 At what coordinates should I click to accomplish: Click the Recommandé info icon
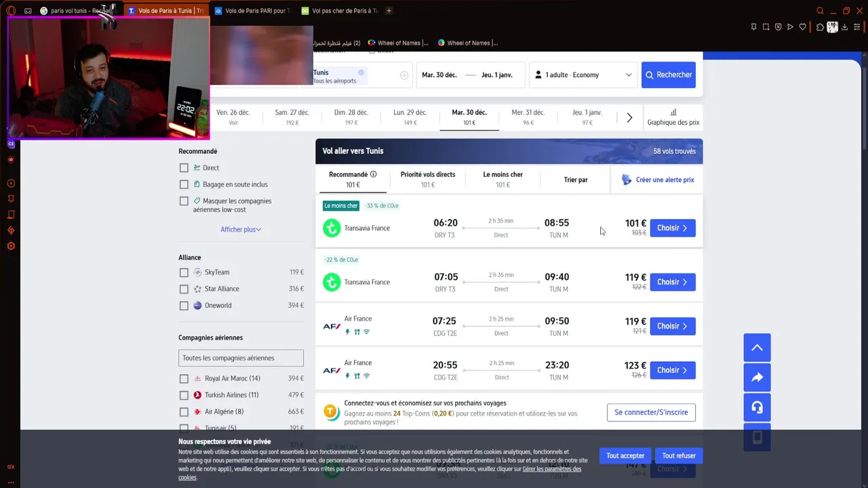[373, 174]
